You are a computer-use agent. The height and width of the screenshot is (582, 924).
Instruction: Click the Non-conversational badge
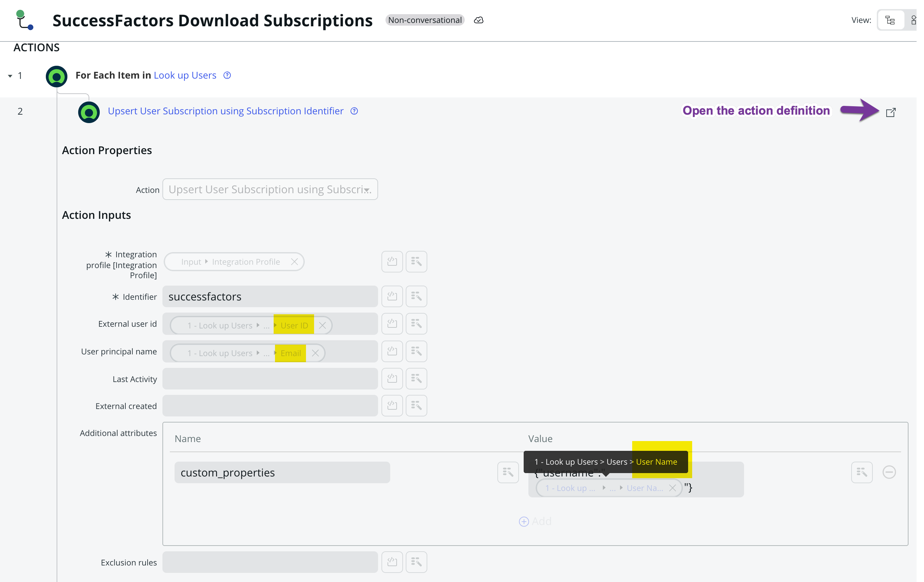pos(425,20)
